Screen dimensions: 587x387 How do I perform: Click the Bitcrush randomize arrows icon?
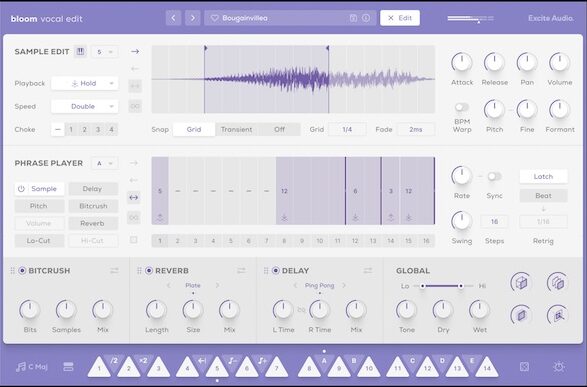114,270
